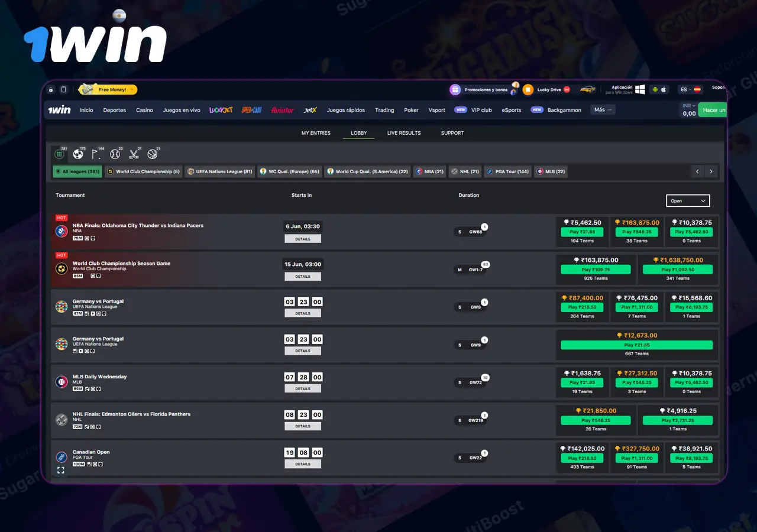Select the ice hockey sticks sport icon
757x532 pixels.
click(x=134, y=154)
